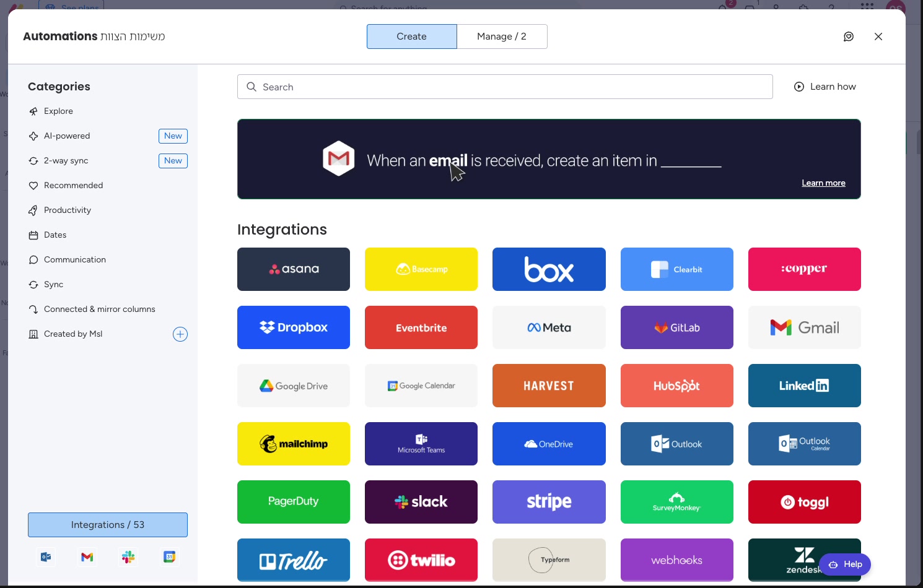Open the Box integration tile
Viewport: 923px width, 588px height.
[x=549, y=269]
